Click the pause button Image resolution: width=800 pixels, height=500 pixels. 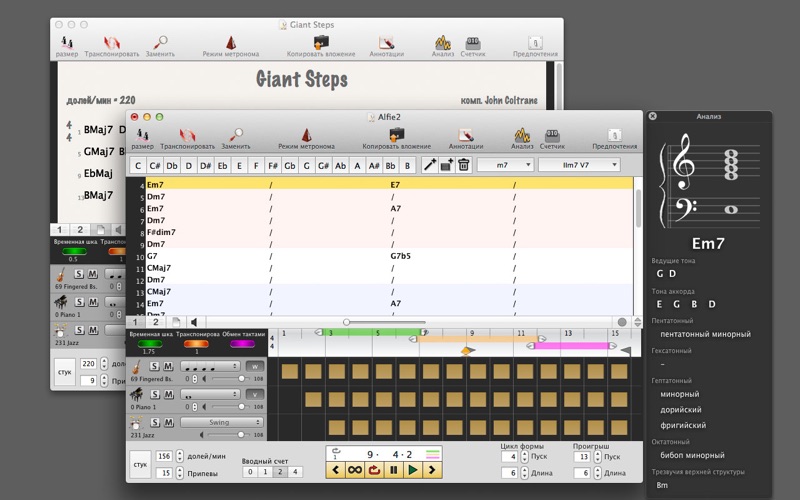[393, 470]
